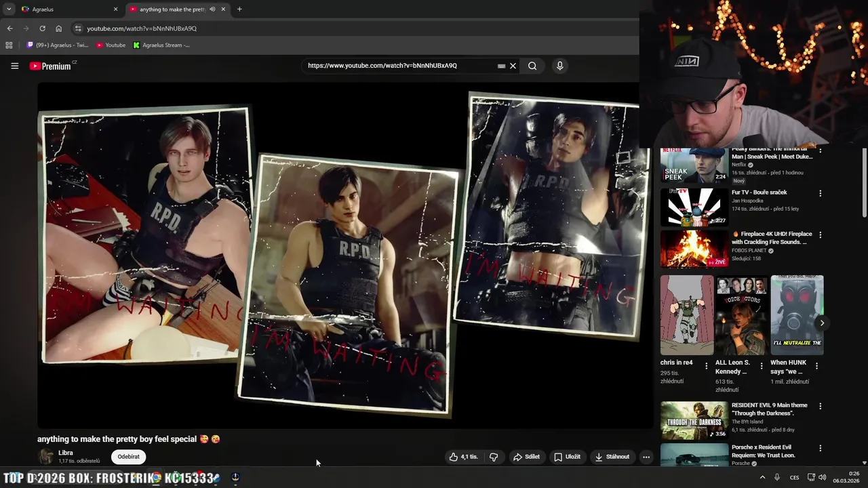Screen dimensions: 868x488
Task: Open options for Porsche x Resident Evil video
Action: 821,449
